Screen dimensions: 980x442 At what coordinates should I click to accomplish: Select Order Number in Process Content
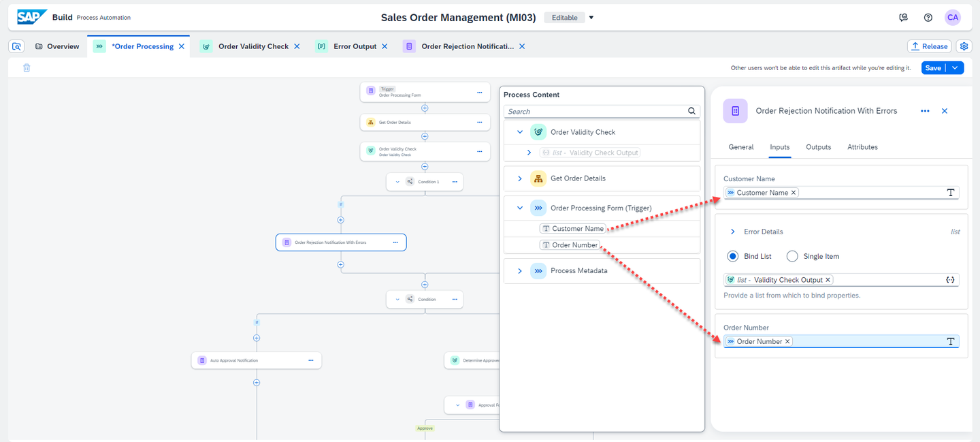pyautogui.click(x=570, y=245)
